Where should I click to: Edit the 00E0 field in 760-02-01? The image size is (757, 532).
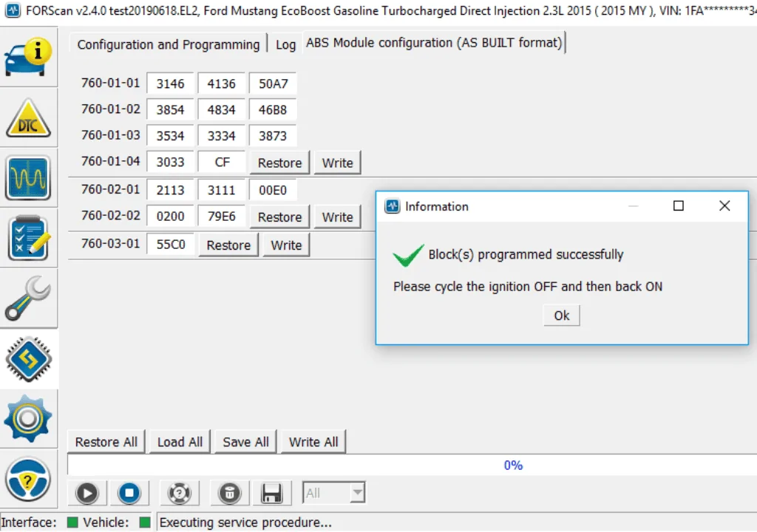tap(273, 190)
